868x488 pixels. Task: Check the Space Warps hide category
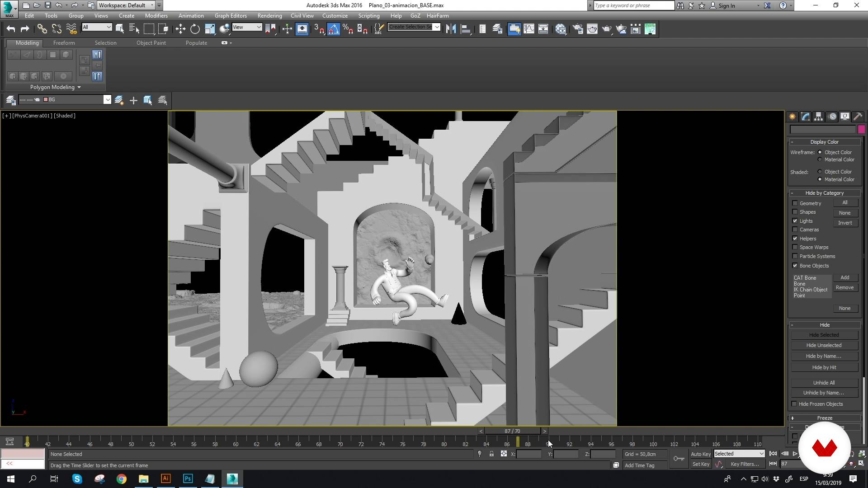pos(795,247)
